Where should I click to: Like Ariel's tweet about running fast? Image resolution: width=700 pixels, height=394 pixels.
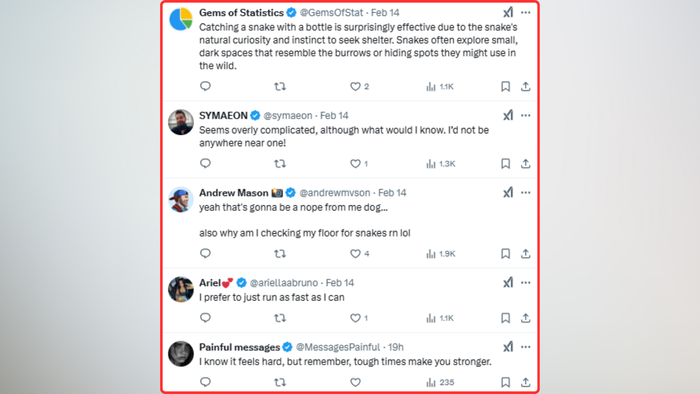tap(355, 318)
